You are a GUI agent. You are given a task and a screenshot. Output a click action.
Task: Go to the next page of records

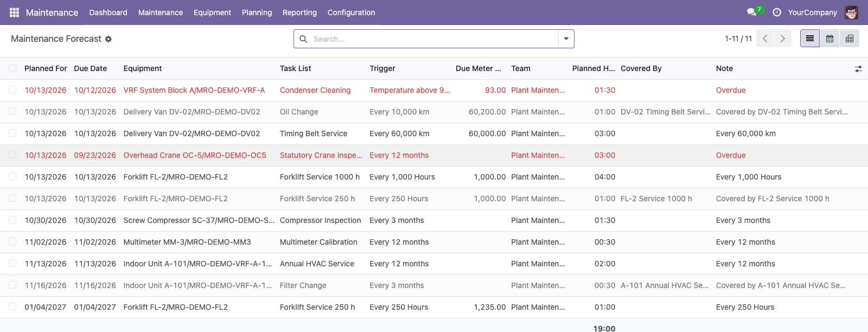click(x=782, y=39)
